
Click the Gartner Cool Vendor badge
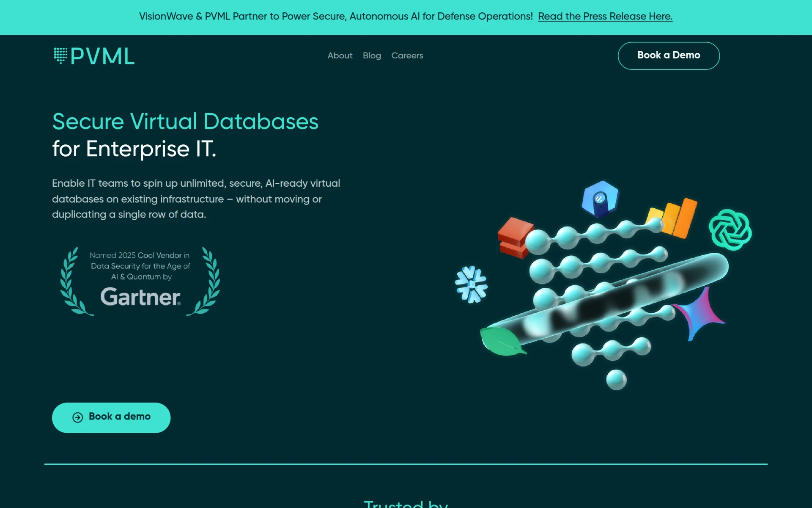pos(140,281)
